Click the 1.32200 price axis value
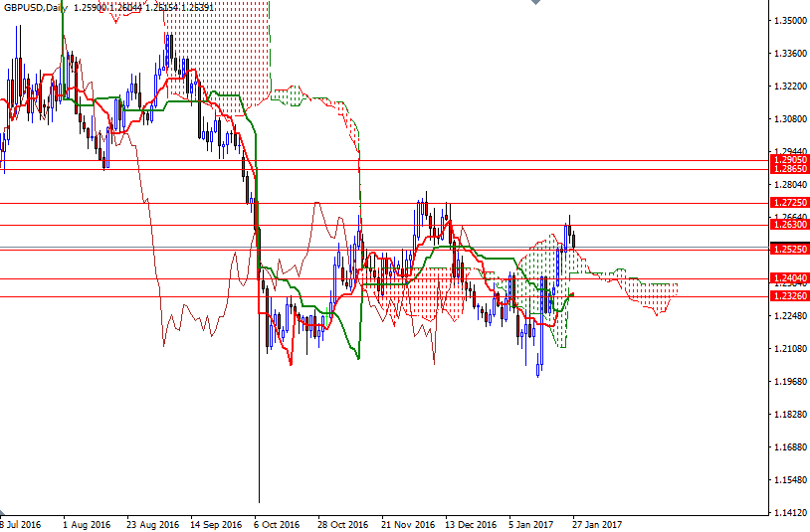810x532 pixels. [790, 87]
